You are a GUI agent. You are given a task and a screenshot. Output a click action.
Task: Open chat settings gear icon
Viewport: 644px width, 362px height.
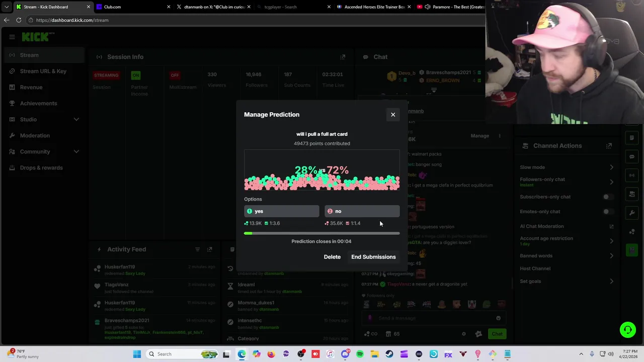[464, 334]
